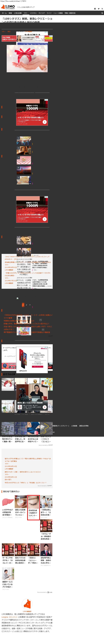The height and width of the screenshot is (644, 104).
Task: Open 「営業はあんまり…」 couple article card
Action: (x=46, y=507)
